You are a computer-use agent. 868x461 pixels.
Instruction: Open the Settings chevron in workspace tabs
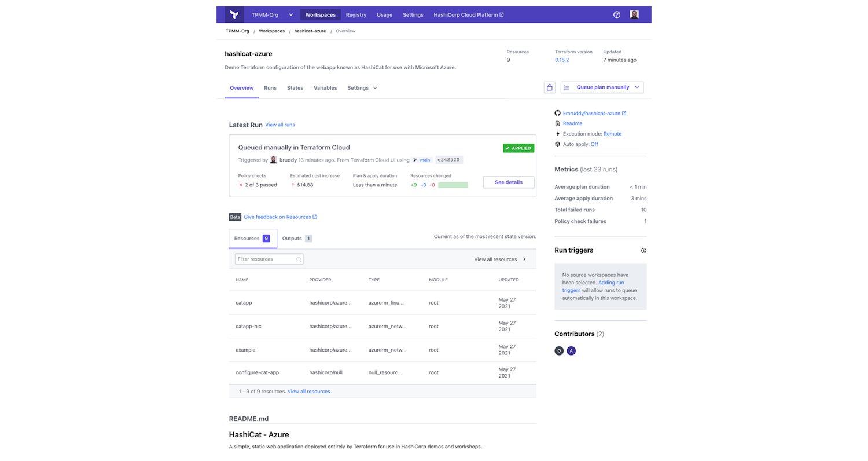(375, 88)
